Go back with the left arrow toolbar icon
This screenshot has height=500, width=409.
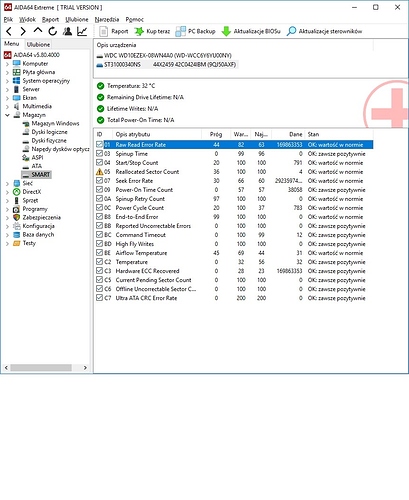pyautogui.click(x=9, y=32)
